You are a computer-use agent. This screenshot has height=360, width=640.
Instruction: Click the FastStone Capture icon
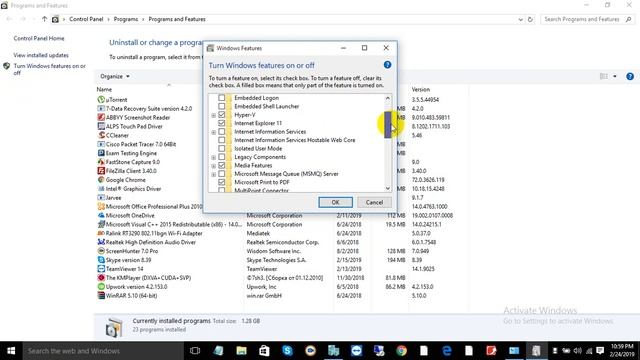[x=101, y=162]
